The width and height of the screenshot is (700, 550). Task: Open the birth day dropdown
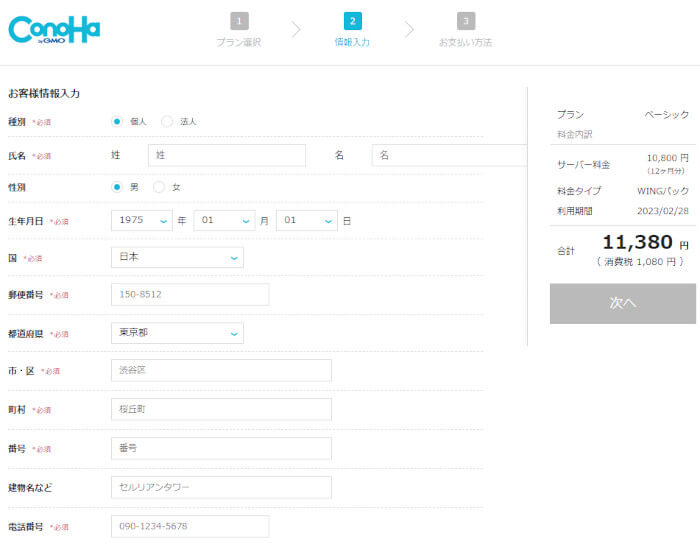(306, 220)
